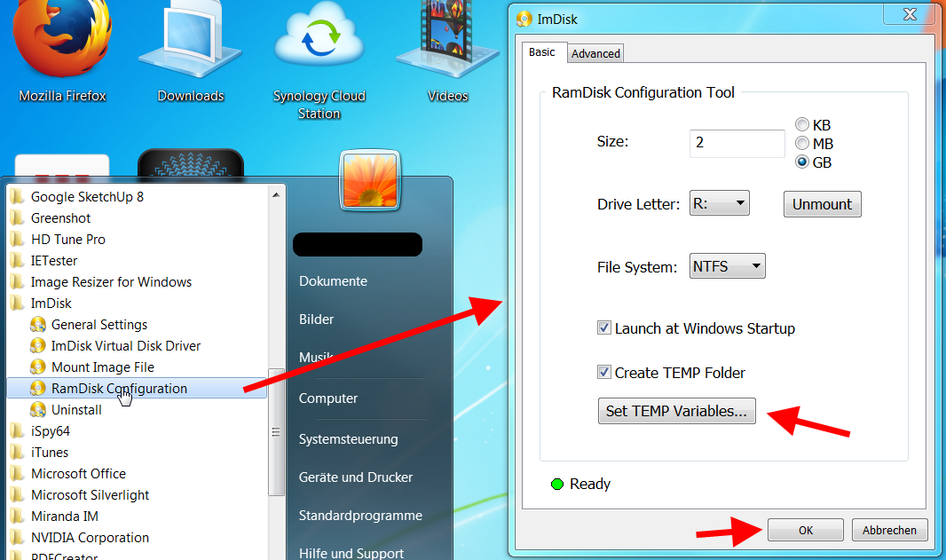Click the Set TEMP Variables button
This screenshot has width=946, height=560.
pos(676,411)
